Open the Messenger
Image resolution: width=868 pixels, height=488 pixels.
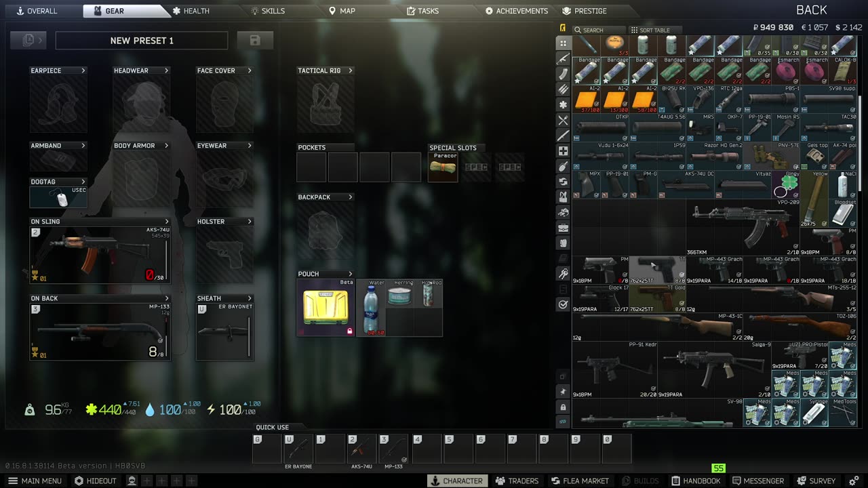click(x=758, y=481)
